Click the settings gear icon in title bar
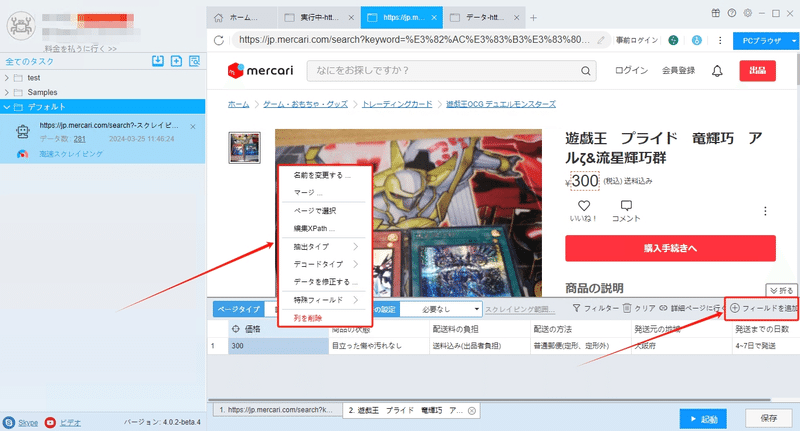The height and width of the screenshot is (431, 800). coord(747,13)
